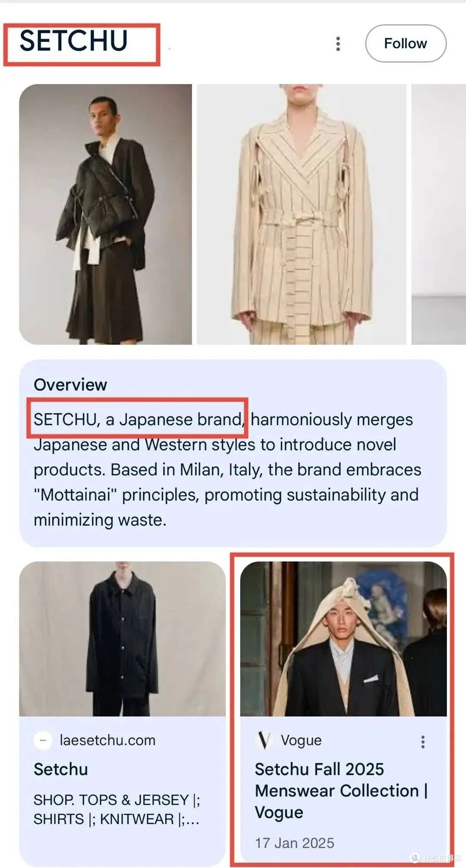Screen dimensions: 466x868
Task: Open the three-dot menu beside Follow
Action: pyautogui.click(x=338, y=44)
